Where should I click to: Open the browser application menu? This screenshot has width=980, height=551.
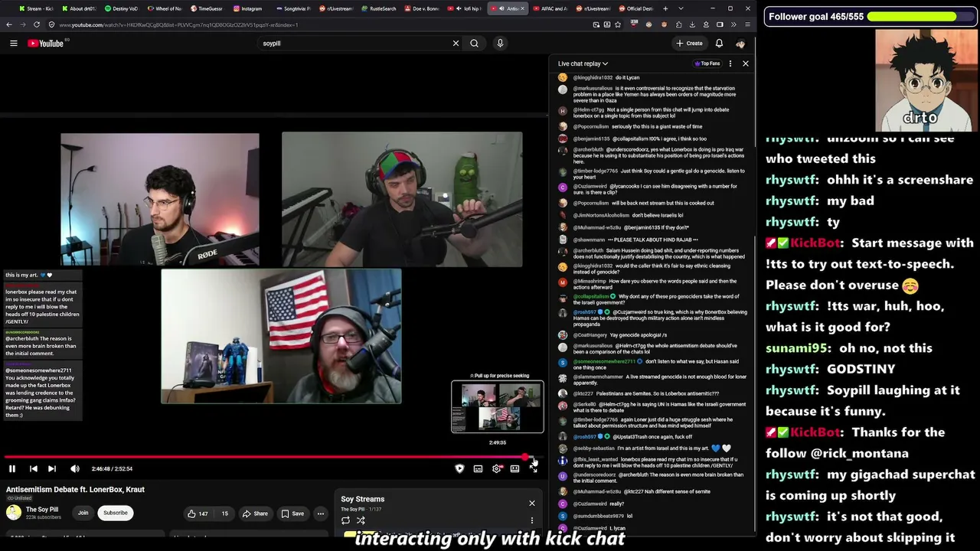point(747,24)
